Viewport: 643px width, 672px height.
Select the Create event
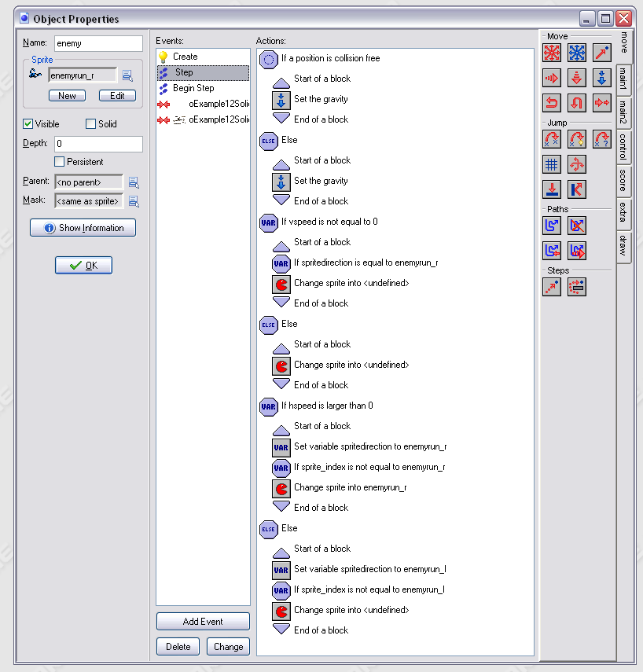click(203, 57)
